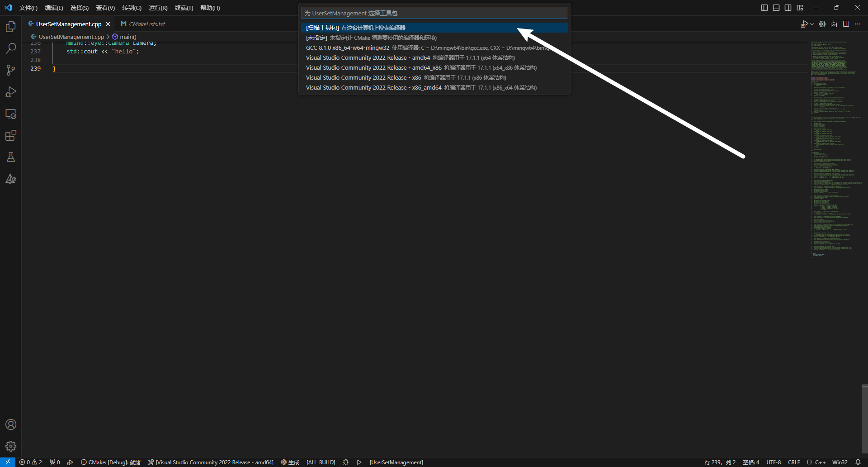Open notifications via the bell icon
This screenshot has height=467, width=868.
coord(859,462)
